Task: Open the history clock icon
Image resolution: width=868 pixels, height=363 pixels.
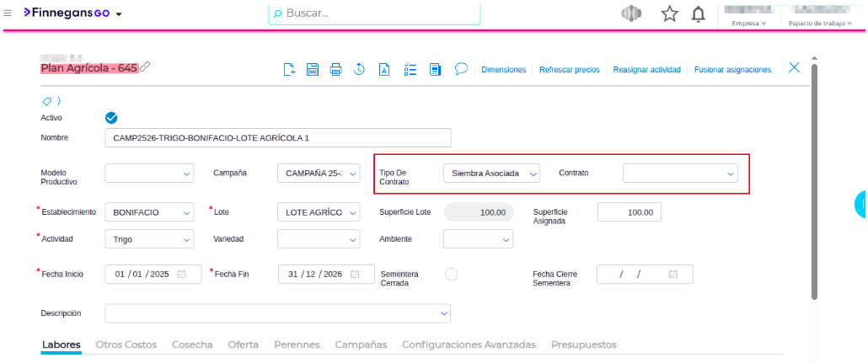Action: [x=359, y=70]
